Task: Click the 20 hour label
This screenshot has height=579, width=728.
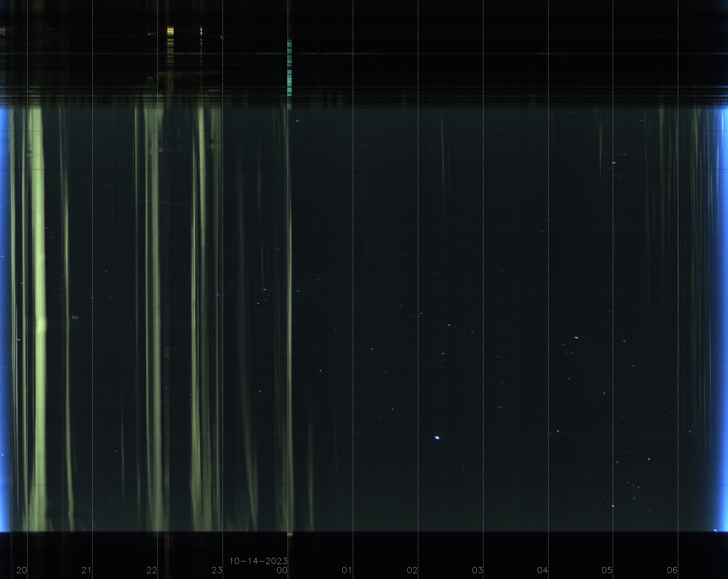Action: pyautogui.click(x=22, y=570)
